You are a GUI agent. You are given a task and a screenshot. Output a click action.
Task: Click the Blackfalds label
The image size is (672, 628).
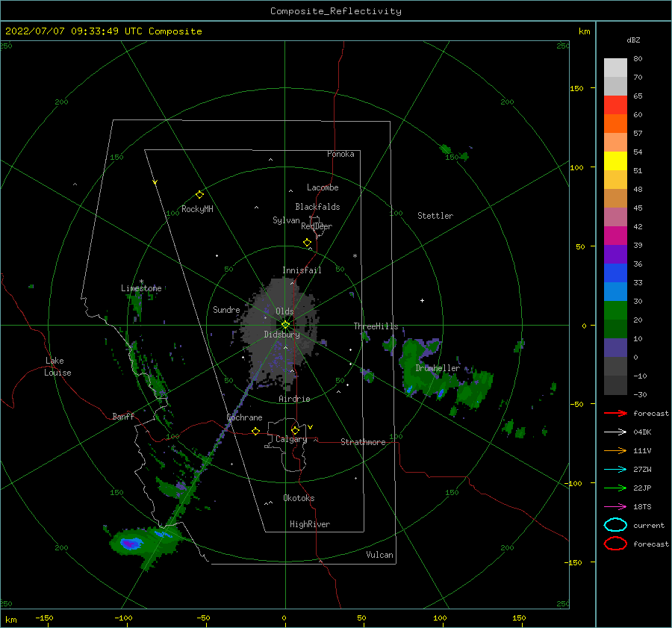click(x=317, y=207)
